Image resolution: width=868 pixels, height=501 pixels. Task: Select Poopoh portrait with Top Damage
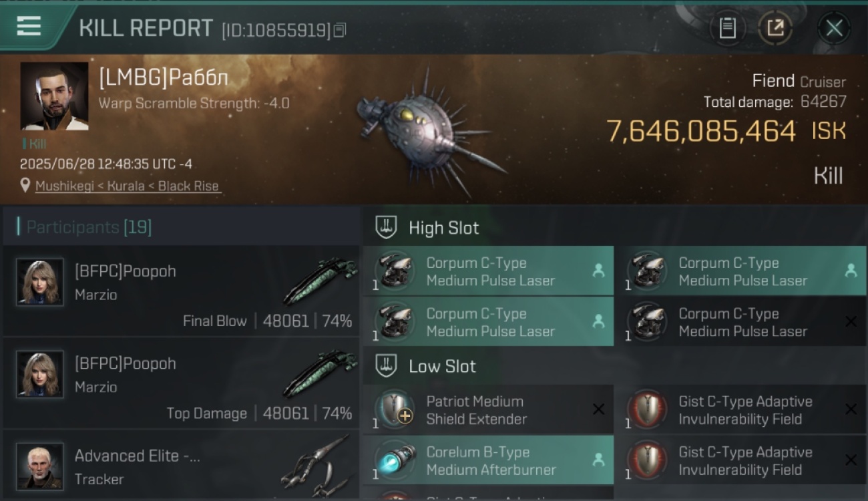40,374
